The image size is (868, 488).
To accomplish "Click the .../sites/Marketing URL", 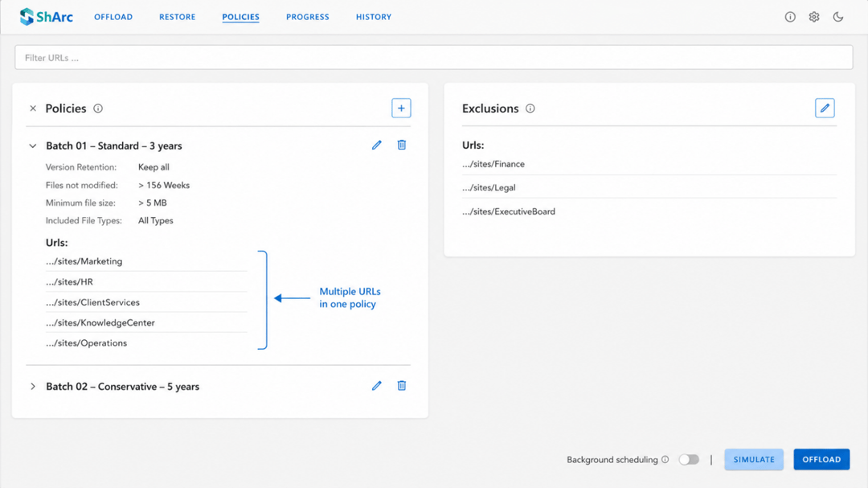I will click(x=84, y=261).
